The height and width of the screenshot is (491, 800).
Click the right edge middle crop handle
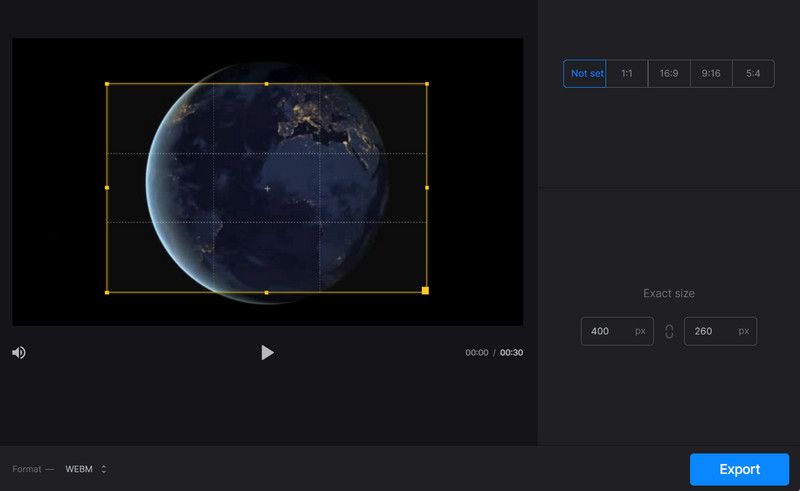pyautogui.click(x=427, y=188)
